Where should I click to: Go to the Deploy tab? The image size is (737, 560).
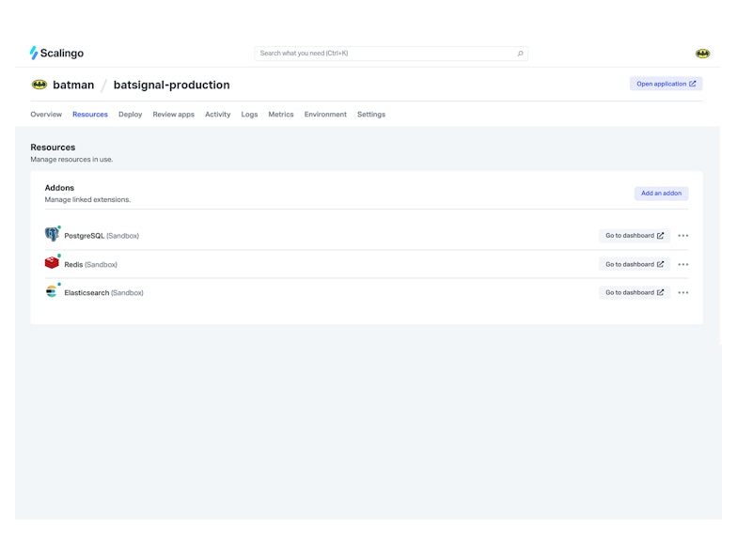[x=130, y=115]
